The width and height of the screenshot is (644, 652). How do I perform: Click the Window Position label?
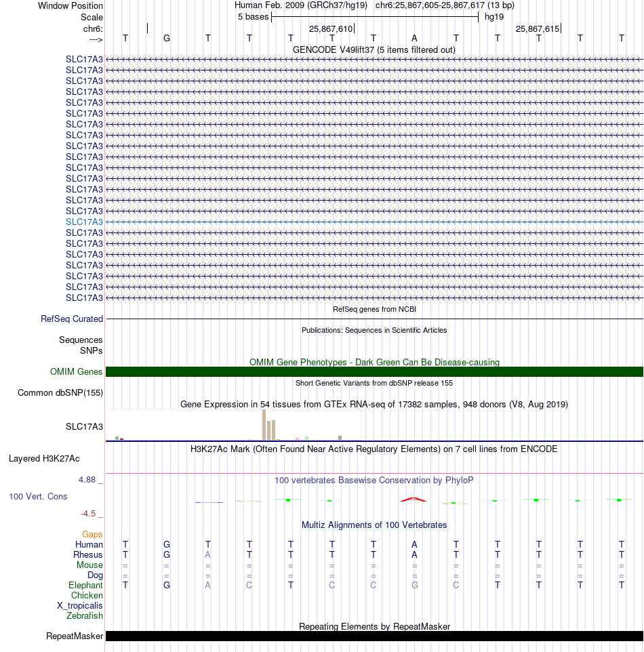71,6
